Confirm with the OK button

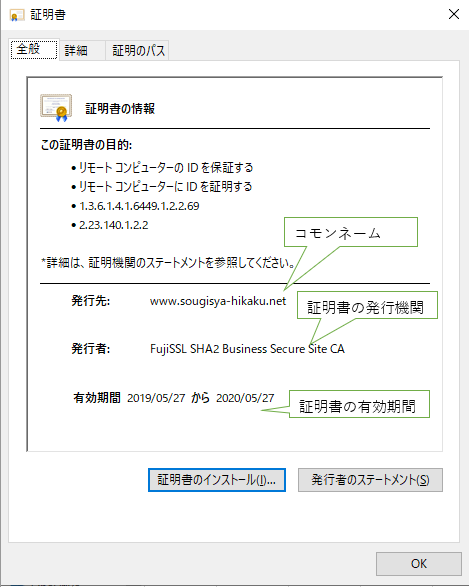pyautogui.click(x=418, y=564)
